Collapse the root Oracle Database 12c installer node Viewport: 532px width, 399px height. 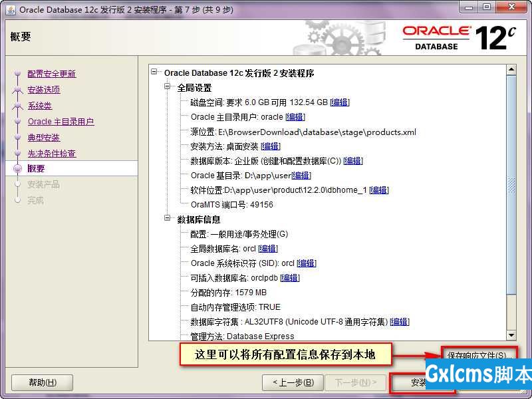[x=154, y=72]
